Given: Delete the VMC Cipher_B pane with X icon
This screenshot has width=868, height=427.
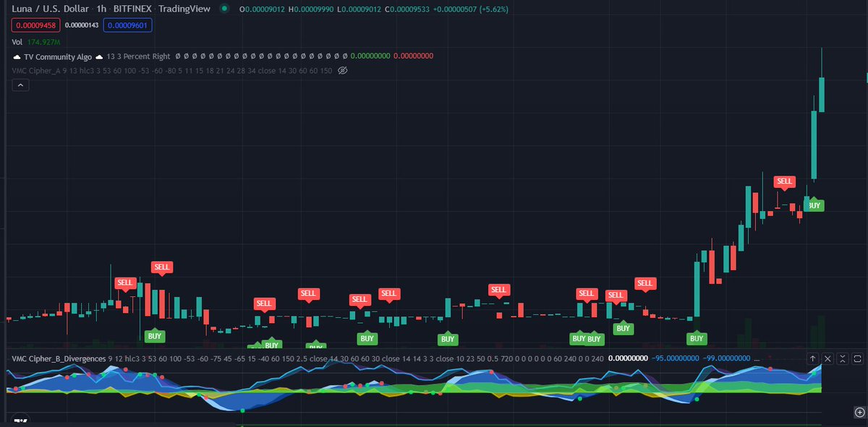Looking at the screenshot, I should (x=828, y=358).
